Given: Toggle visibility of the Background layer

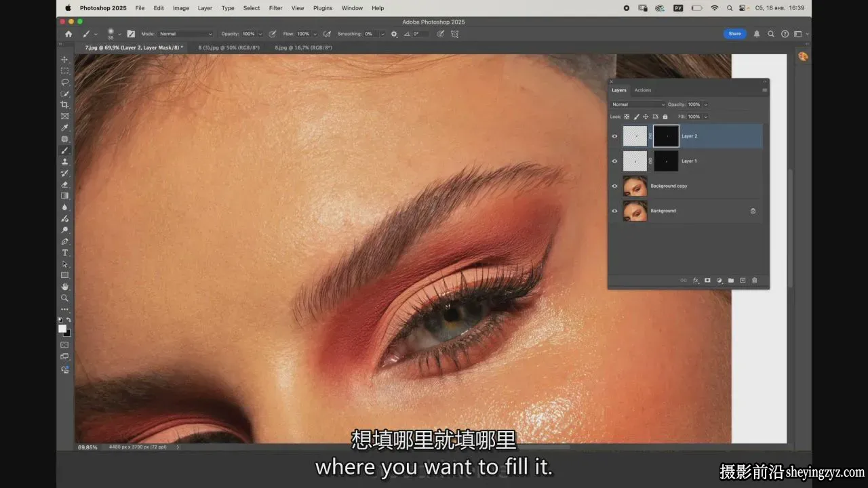Looking at the screenshot, I should pos(615,211).
